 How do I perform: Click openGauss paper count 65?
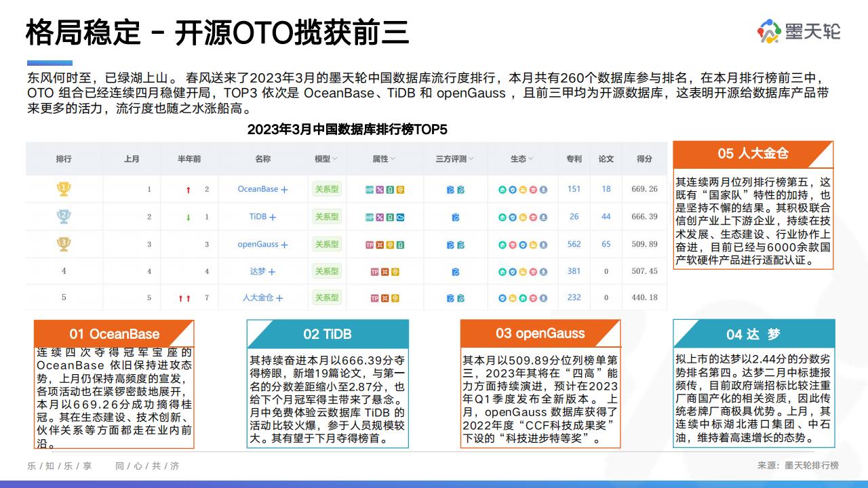pyautogui.click(x=606, y=244)
